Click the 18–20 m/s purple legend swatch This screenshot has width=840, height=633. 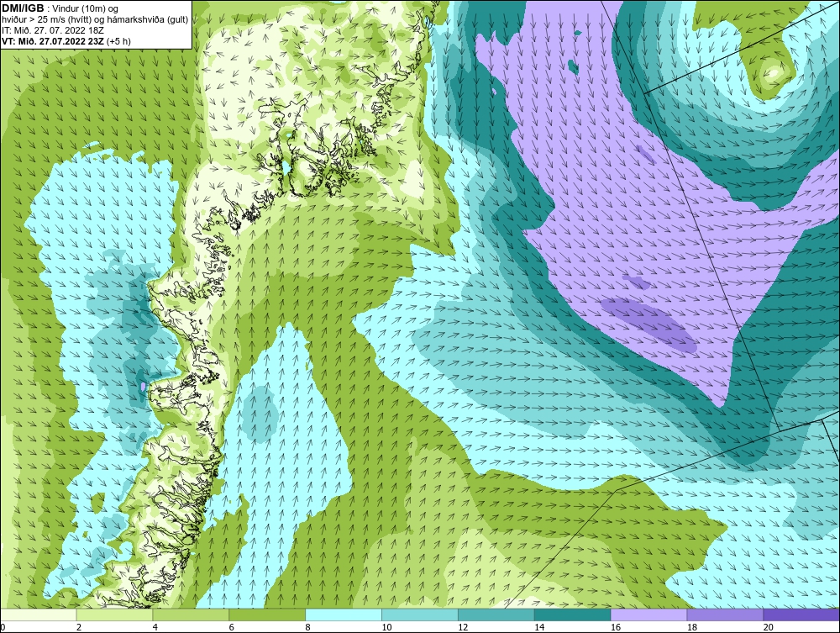click(726, 615)
